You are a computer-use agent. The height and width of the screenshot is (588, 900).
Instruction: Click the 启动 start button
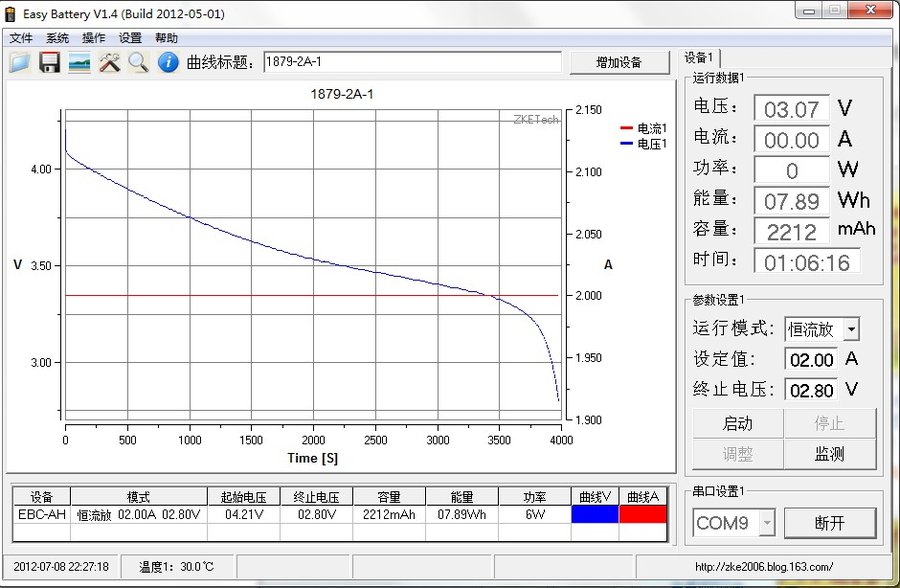point(738,423)
